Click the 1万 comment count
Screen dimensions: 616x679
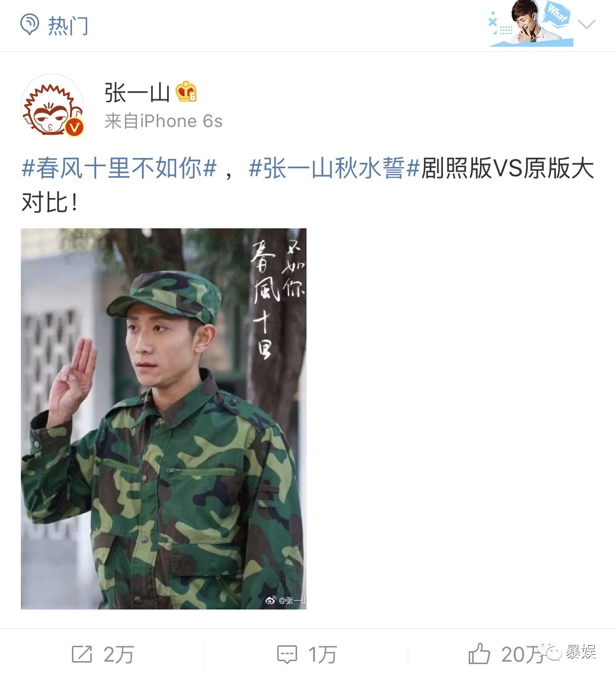[322, 655]
